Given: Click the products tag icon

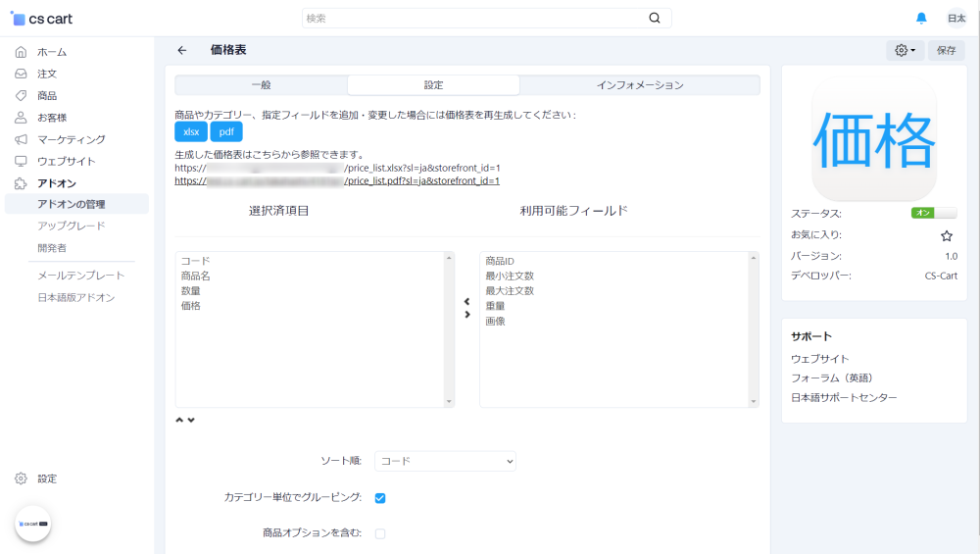Looking at the screenshot, I should 21,96.
